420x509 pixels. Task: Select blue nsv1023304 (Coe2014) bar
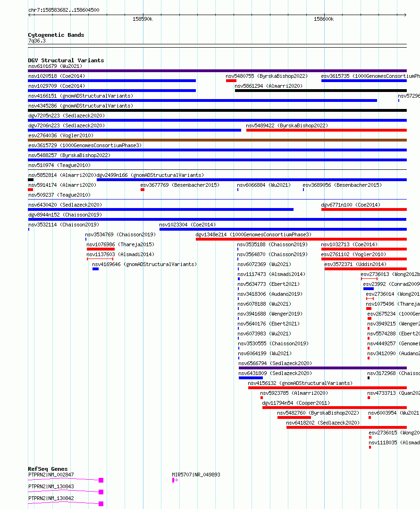[283, 229]
